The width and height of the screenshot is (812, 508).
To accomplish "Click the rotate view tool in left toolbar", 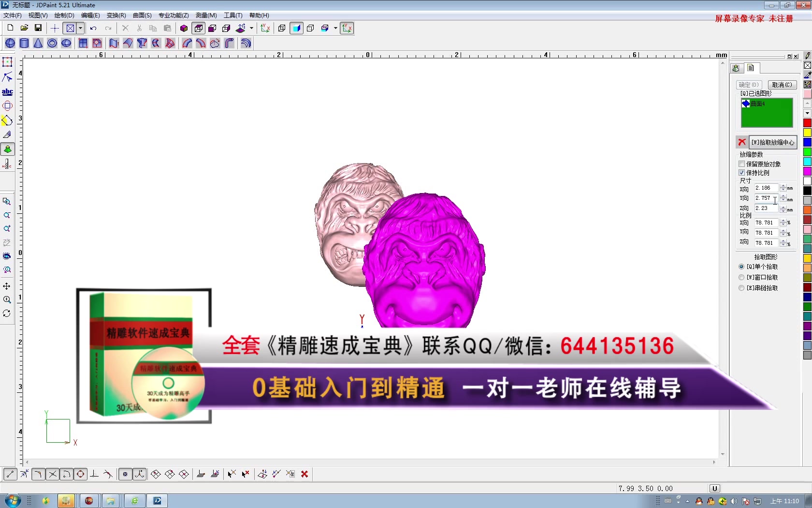I will coord(7,314).
